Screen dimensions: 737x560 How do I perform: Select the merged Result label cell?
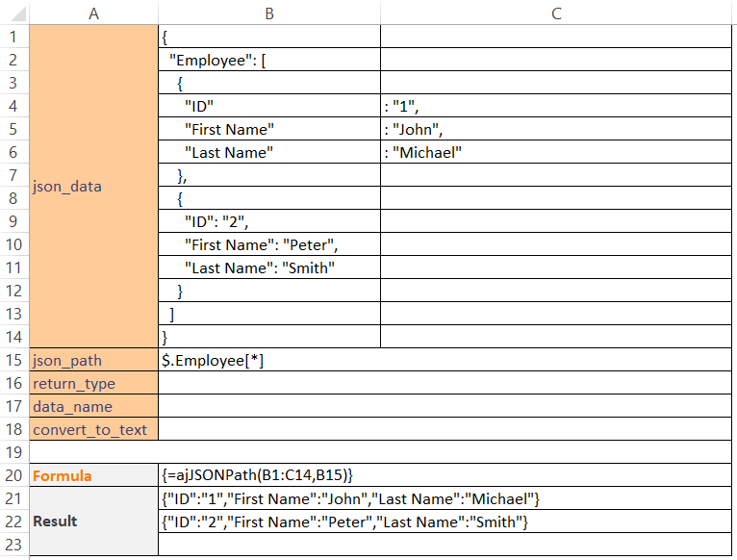point(93,521)
